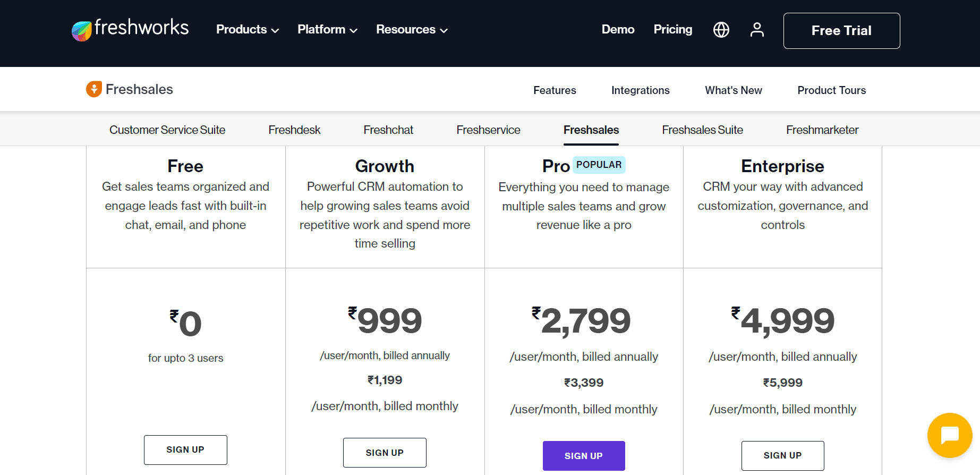Switch to the Freshdesk tab

(x=294, y=130)
